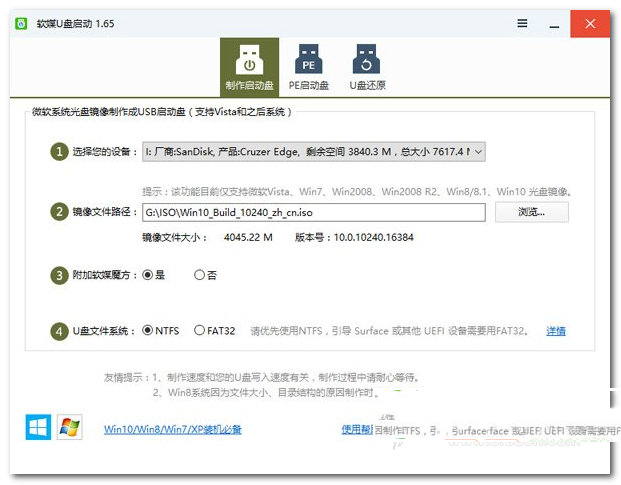Click the 浏览... browse button
This screenshot has width=621, height=485.
coord(531,212)
